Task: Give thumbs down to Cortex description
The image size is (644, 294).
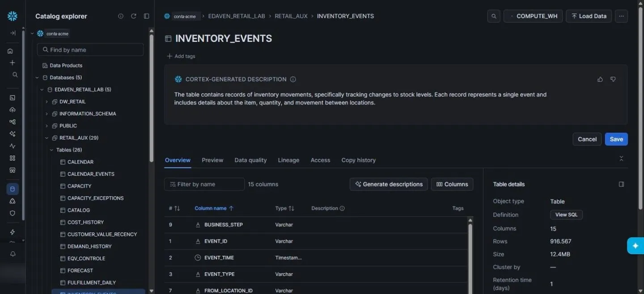Action: pos(613,79)
